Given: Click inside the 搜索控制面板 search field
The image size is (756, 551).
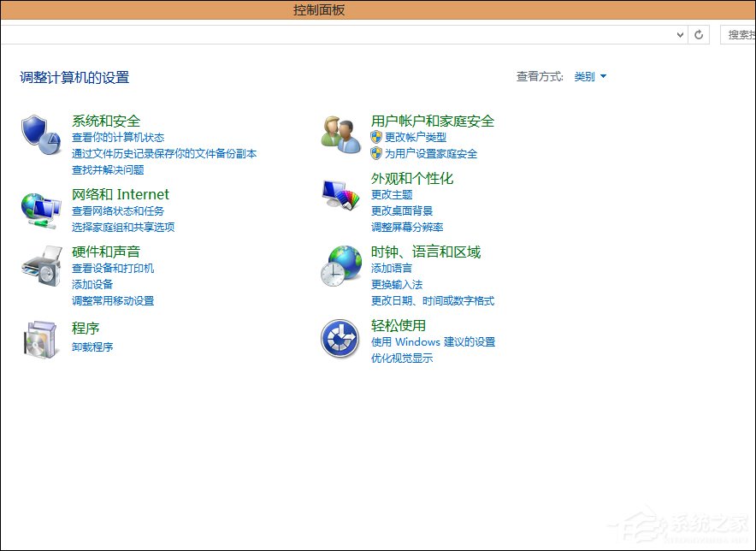Looking at the screenshot, I should (741, 34).
